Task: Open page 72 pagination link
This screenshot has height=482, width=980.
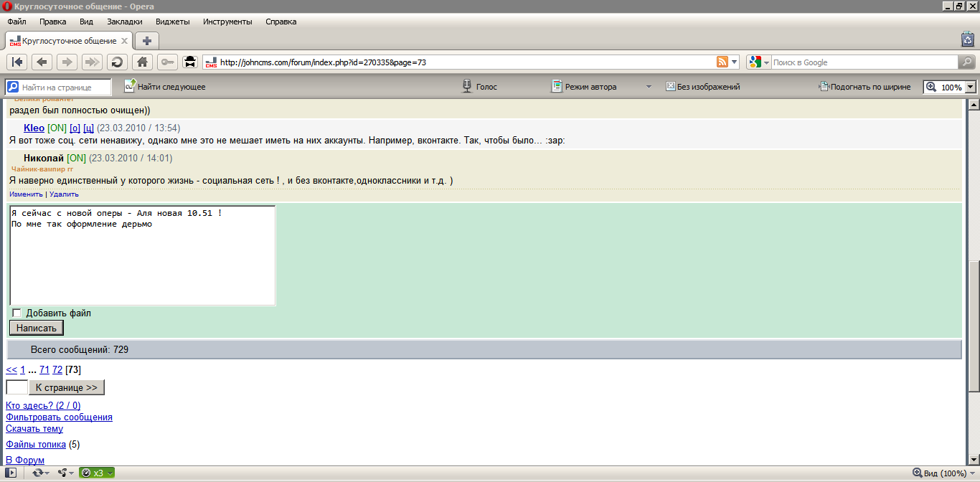Action: pyautogui.click(x=57, y=370)
